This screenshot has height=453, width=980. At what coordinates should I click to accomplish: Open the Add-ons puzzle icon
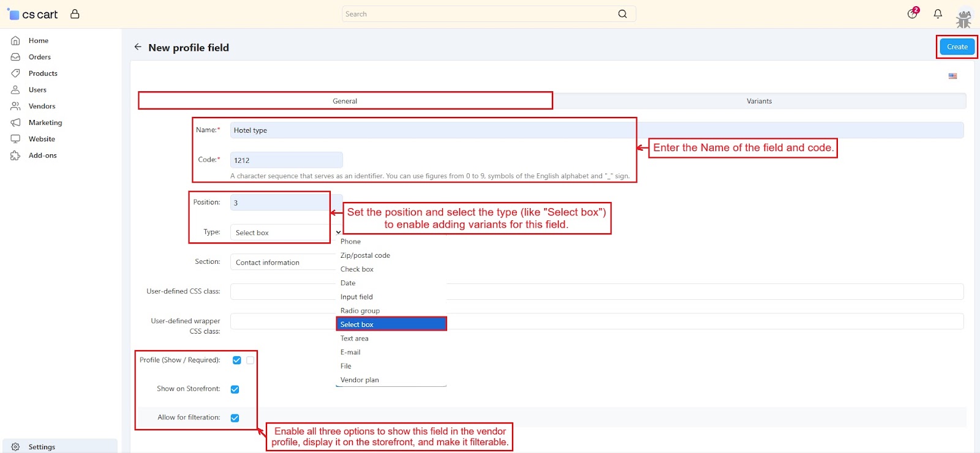(16, 155)
